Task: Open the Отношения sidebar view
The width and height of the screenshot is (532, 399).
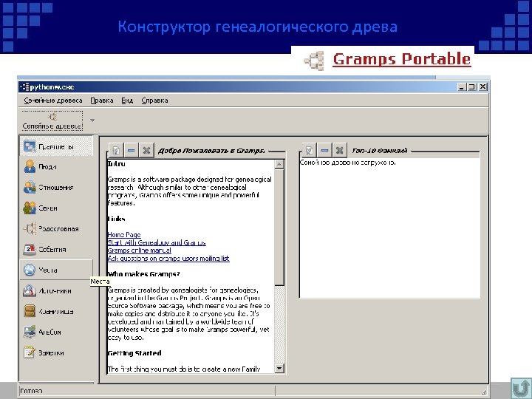Action: tap(56, 187)
